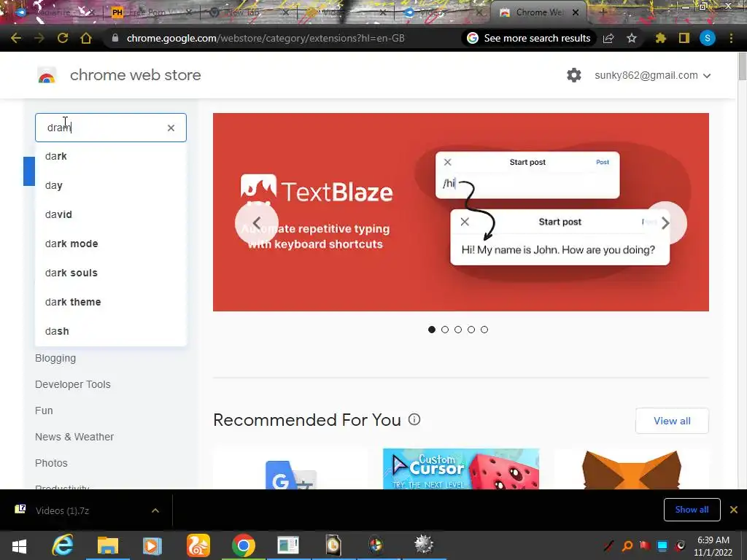Switch to the New Tab browser tab

248,12
